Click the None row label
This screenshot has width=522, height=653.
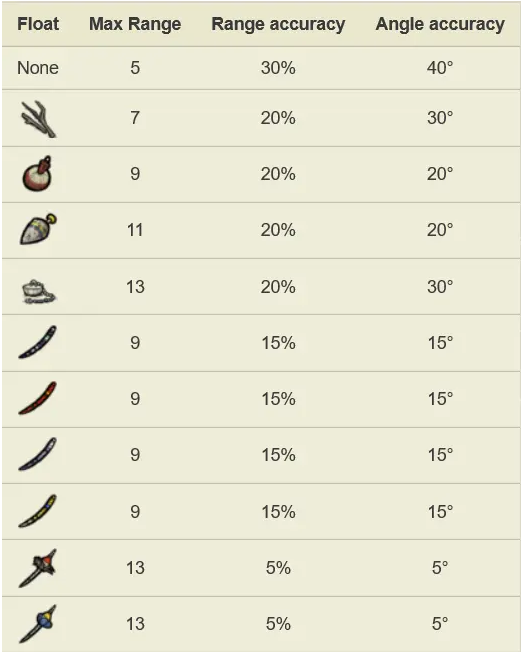(x=38, y=68)
